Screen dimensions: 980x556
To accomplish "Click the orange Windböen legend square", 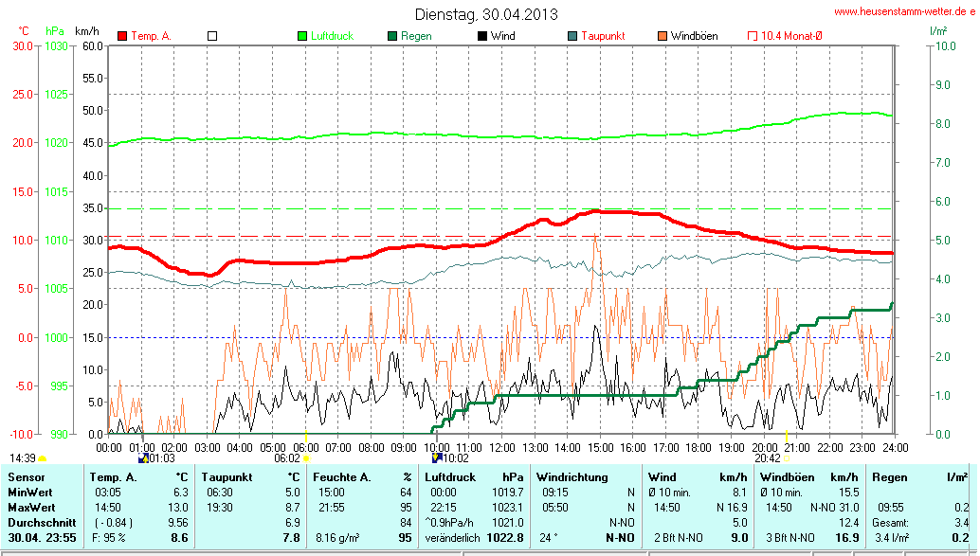I will click(x=662, y=36).
